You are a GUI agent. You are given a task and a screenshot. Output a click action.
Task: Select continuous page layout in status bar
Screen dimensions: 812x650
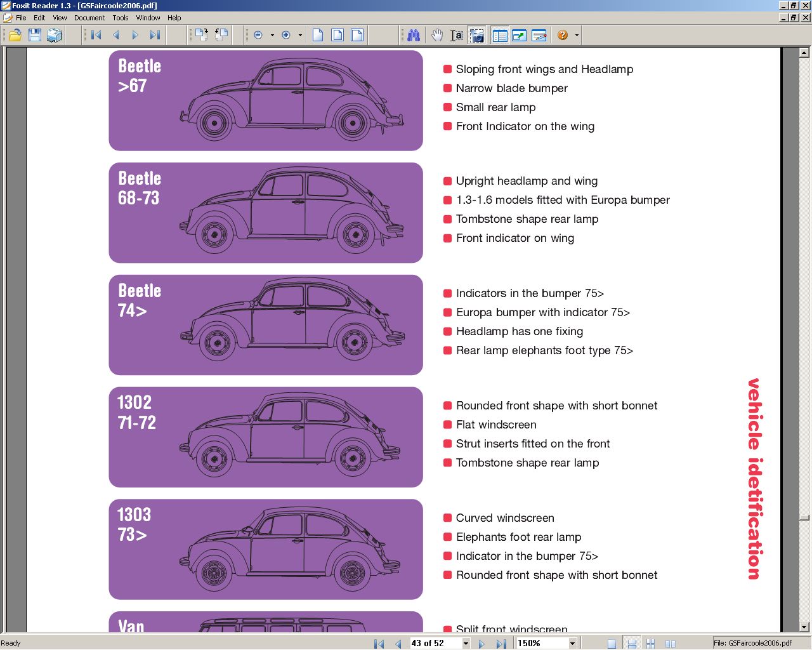[x=631, y=644]
